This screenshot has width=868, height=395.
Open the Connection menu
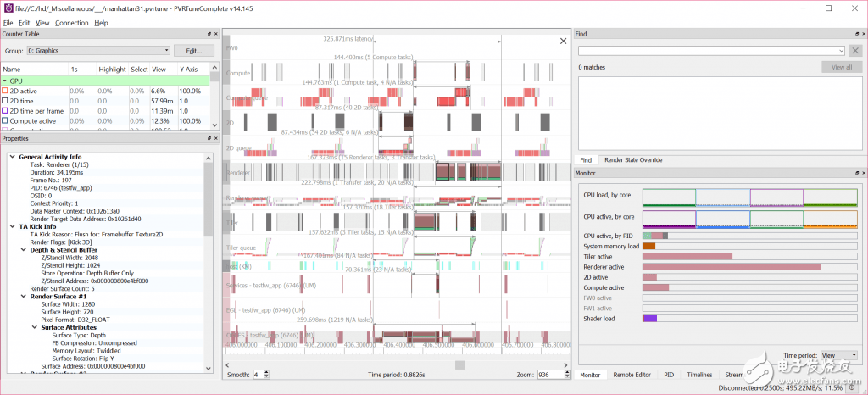(71, 23)
